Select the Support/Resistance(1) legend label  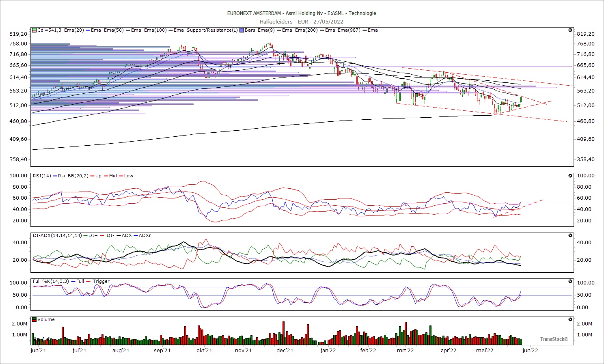point(212,30)
